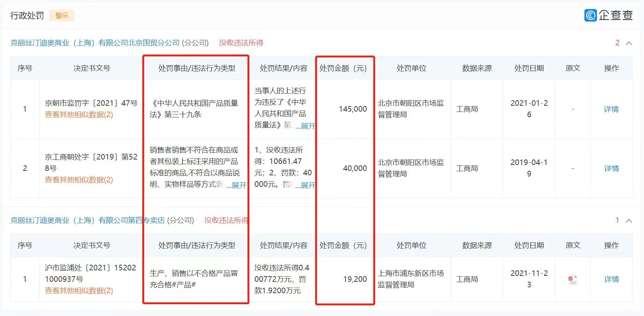Click 处罚事由/违法行为类型 header in second table
Image resolution: width=644 pixels, height=316 pixels.
(x=197, y=245)
